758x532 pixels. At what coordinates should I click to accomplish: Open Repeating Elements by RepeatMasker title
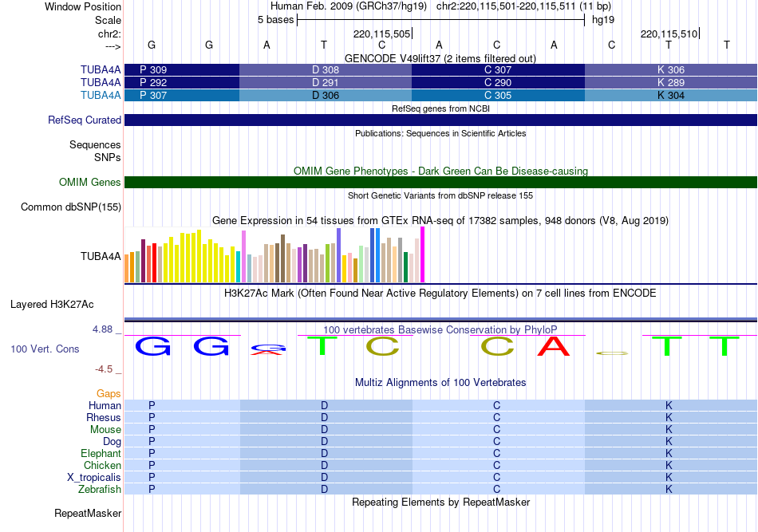440,502
